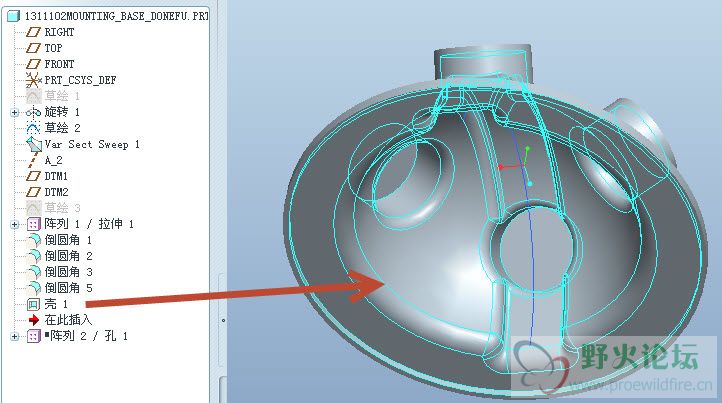Select the 阵列 2 / 孔 1 label
Image resolution: width=722 pixels, height=403 pixels.
click(86, 336)
